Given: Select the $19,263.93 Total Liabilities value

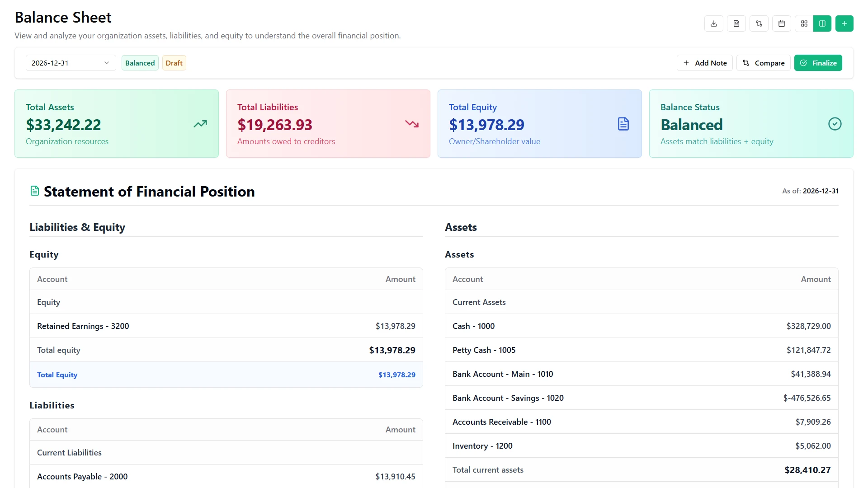Looking at the screenshot, I should (x=275, y=125).
